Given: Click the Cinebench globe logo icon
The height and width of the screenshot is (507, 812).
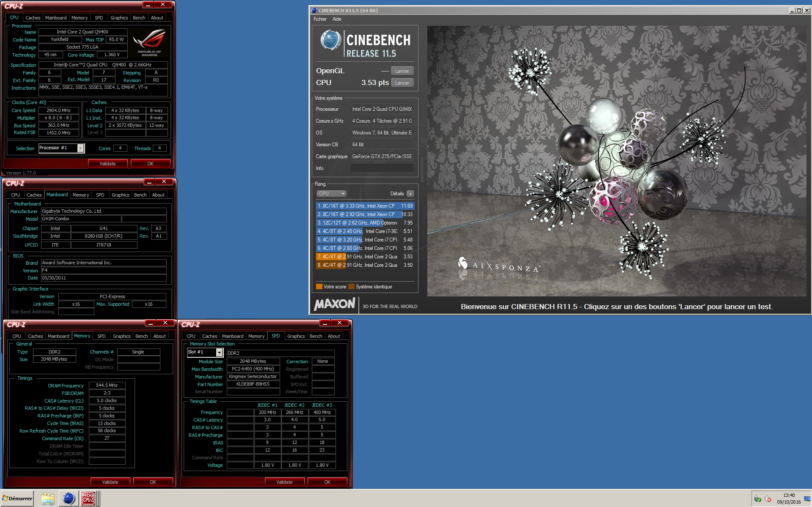Looking at the screenshot, I should point(330,41).
